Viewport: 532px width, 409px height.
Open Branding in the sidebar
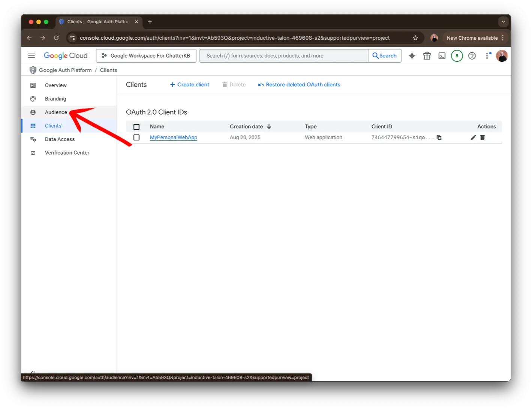69,99
